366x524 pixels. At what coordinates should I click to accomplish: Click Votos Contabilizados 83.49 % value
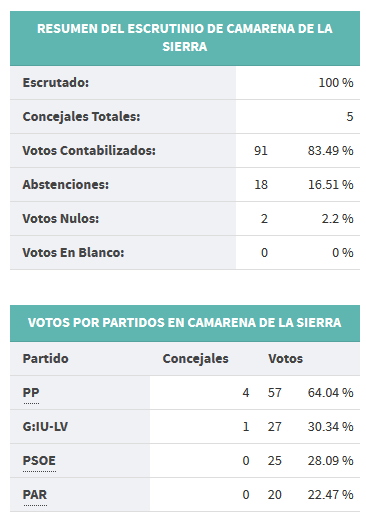331,151
